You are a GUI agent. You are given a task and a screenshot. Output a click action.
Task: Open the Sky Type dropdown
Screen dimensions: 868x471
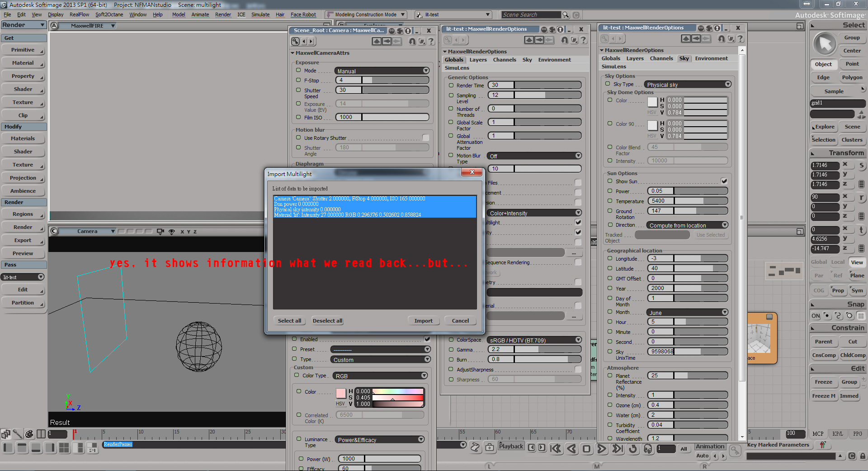(x=688, y=85)
